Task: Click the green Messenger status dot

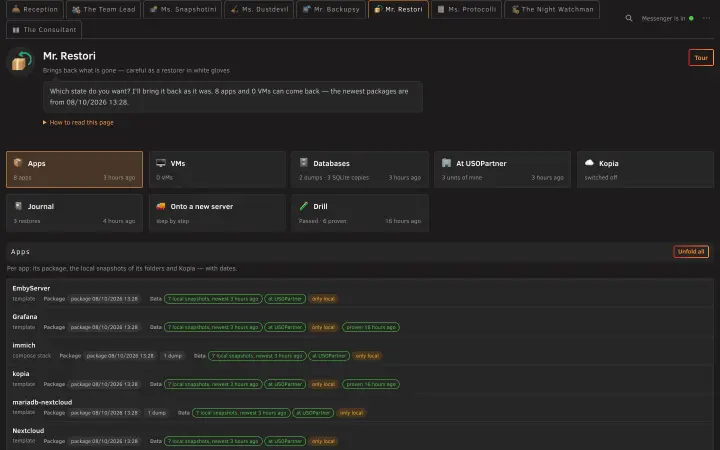Action: tap(691, 18)
